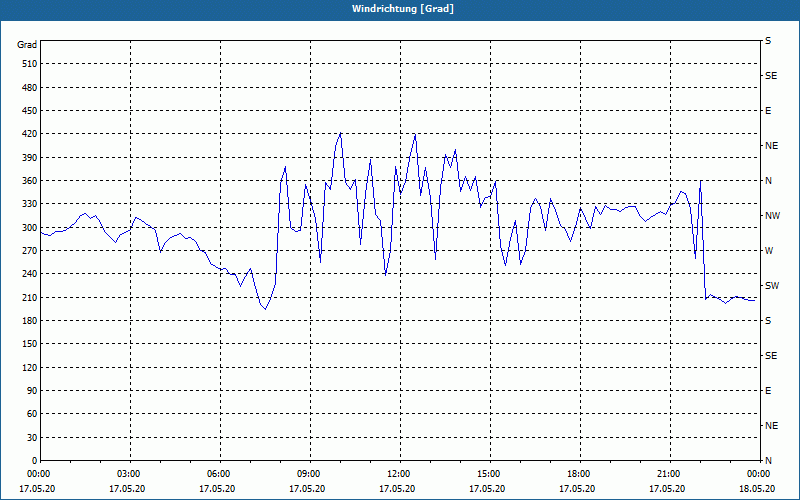Image resolution: width=800 pixels, height=500 pixels.
Task: Click the W compass direction label
Action: [769, 251]
